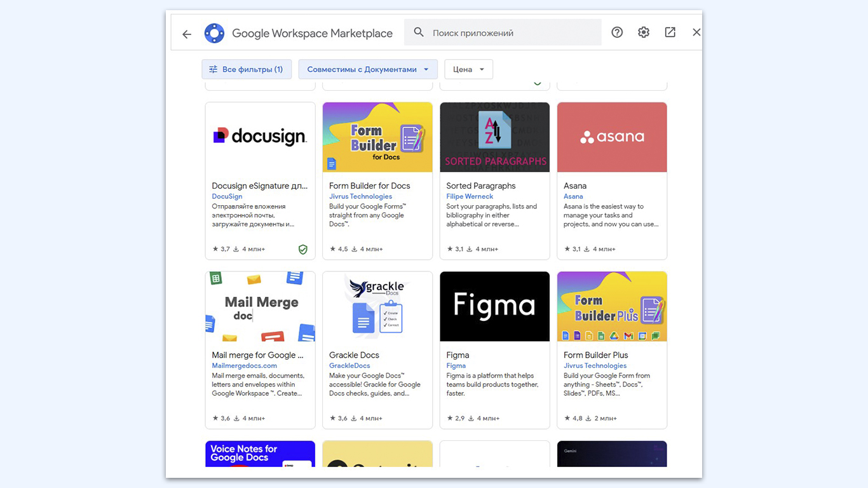Viewport: 868px width, 488px height.
Task: Click 'Asana is the easiest way' description
Action: pos(611,215)
